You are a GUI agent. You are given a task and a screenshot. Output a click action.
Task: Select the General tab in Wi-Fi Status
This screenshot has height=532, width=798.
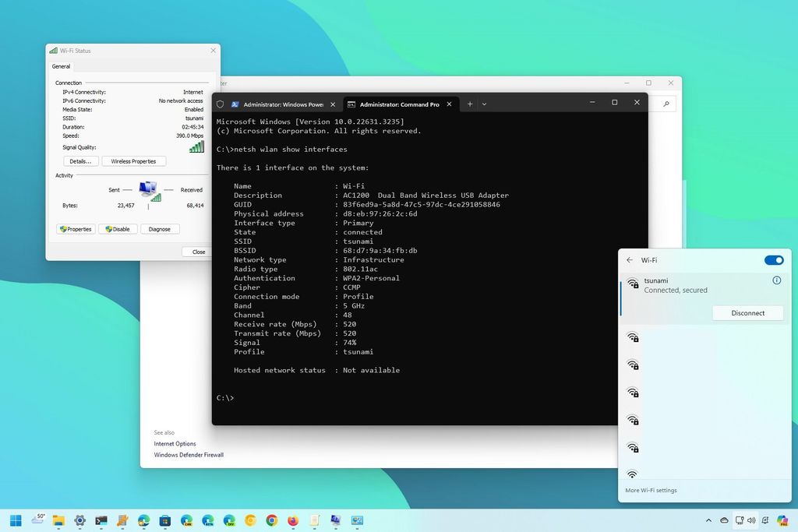[61, 66]
